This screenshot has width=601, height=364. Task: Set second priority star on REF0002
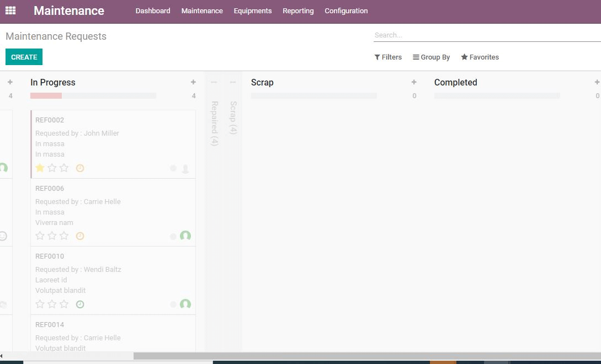click(x=52, y=168)
